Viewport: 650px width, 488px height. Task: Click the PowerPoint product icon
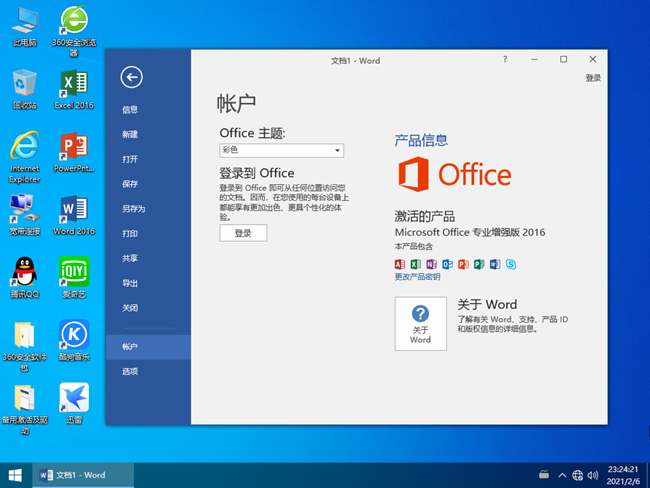(463, 264)
